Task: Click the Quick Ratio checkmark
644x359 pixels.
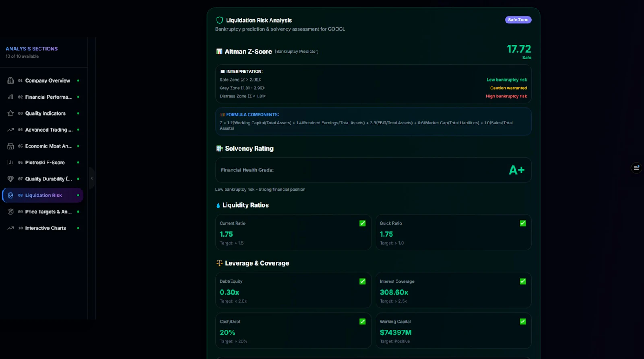Action: point(523,223)
